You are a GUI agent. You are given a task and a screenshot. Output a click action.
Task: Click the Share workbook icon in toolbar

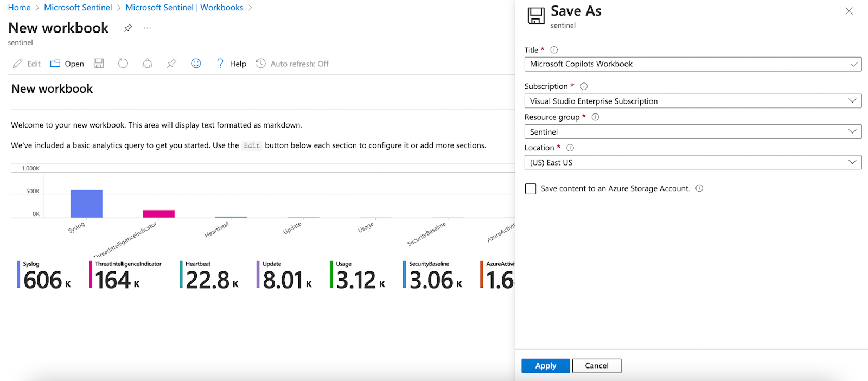(147, 63)
